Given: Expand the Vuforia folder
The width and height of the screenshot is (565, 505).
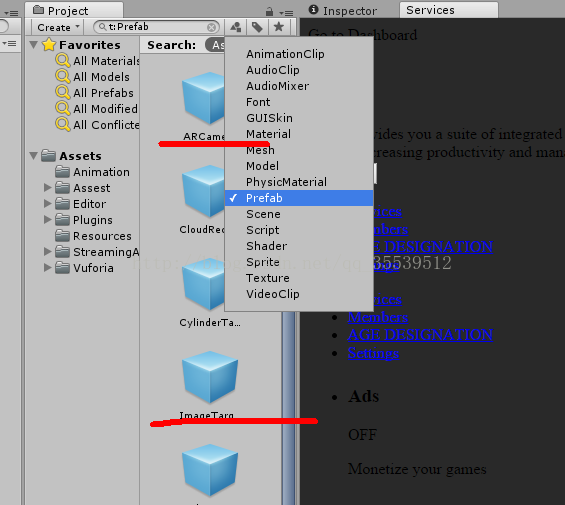Looking at the screenshot, I should click(x=47, y=267).
